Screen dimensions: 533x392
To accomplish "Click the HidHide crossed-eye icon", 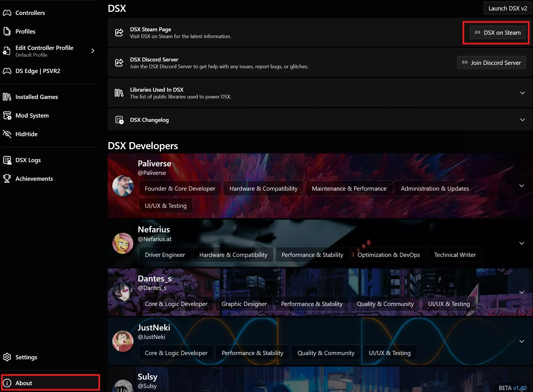I will pos(7,134).
